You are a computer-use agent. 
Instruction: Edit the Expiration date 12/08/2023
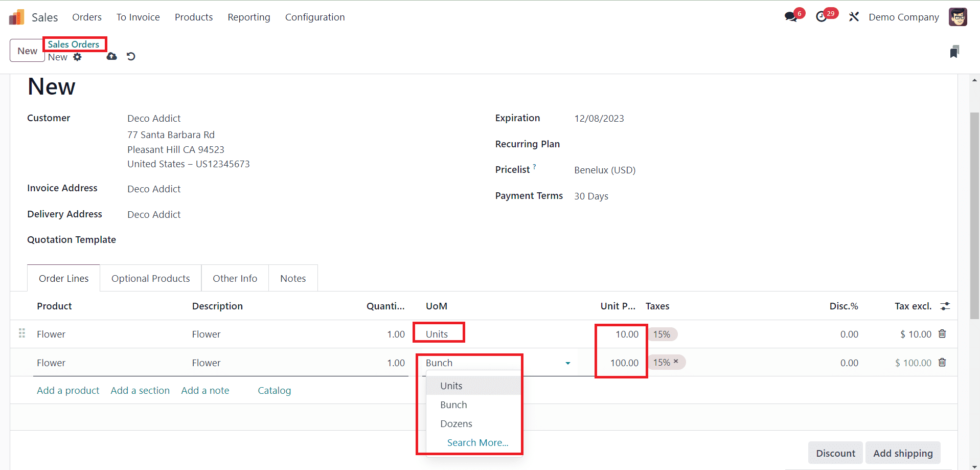coord(599,118)
